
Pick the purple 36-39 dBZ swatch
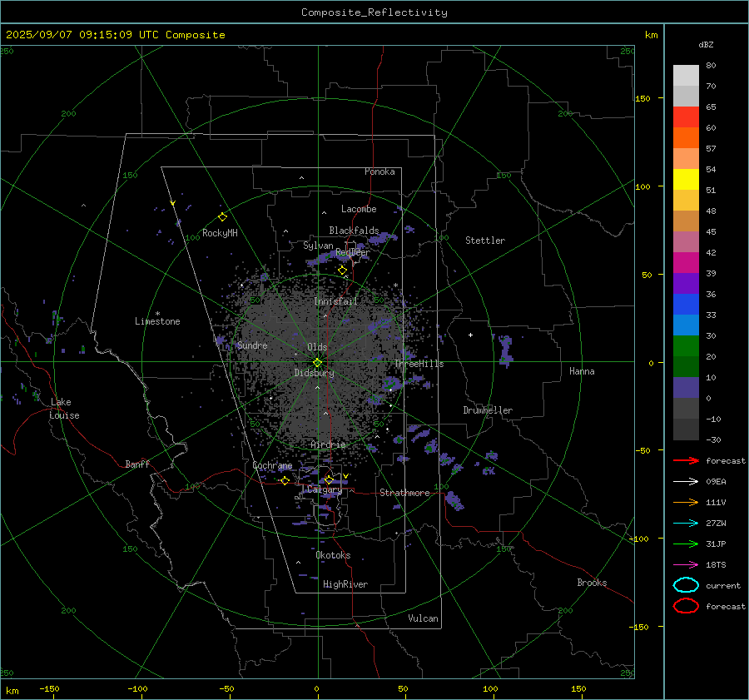pyautogui.click(x=686, y=284)
